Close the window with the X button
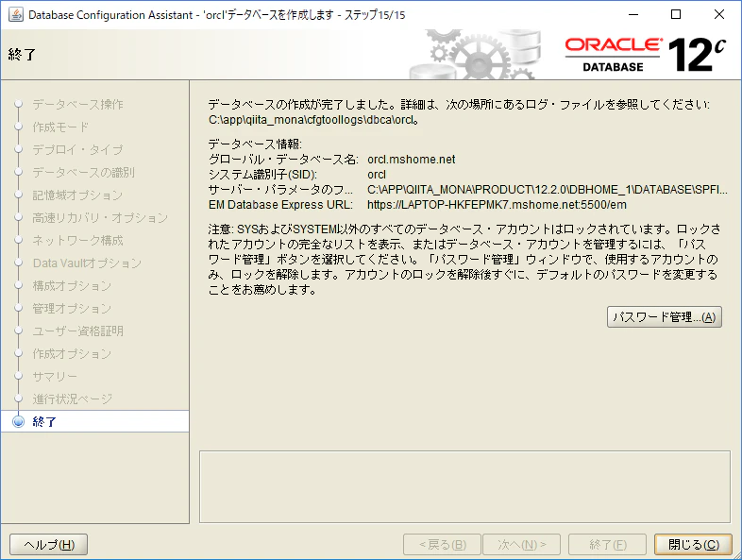This screenshot has width=742, height=560. 719,15
